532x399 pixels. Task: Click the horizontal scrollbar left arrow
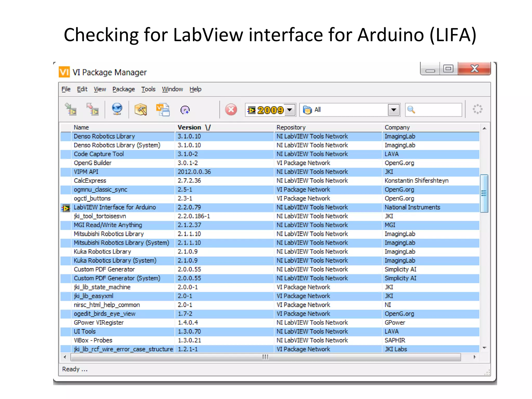(x=65, y=357)
